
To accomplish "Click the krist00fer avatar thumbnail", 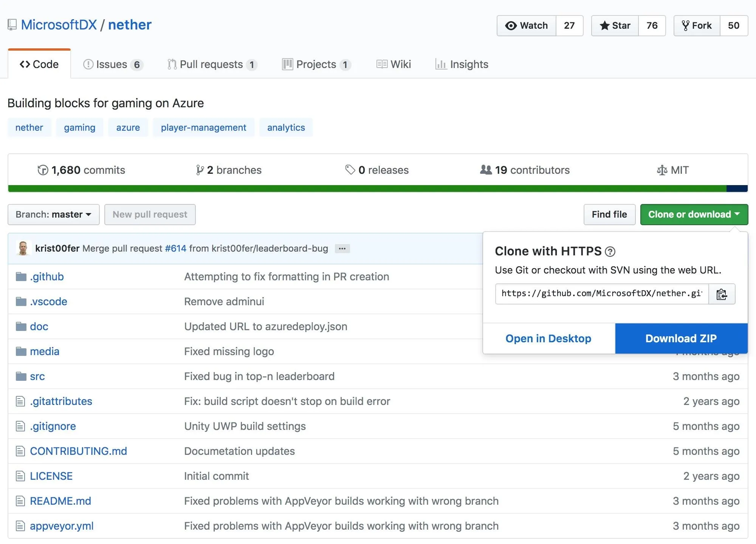I will 23,248.
